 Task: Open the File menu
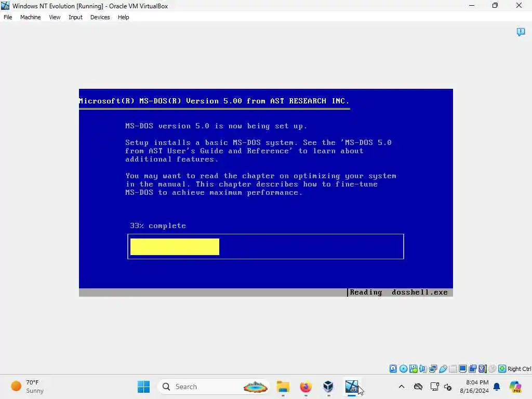8,17
